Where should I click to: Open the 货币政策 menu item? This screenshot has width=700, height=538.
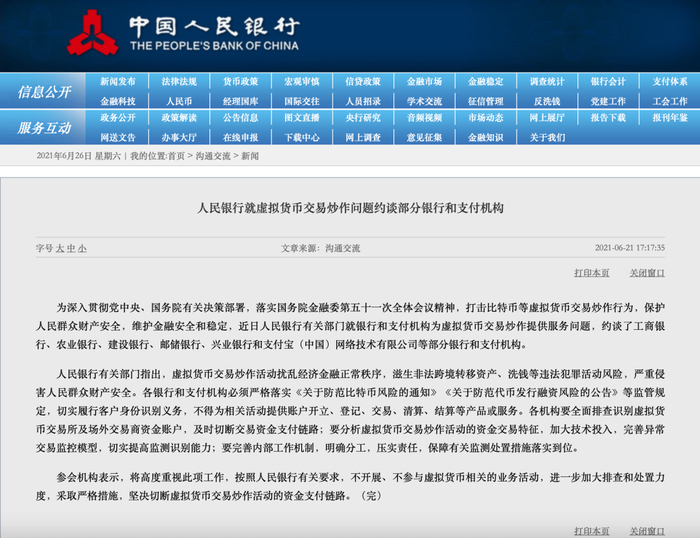click(x=241, y=81)
